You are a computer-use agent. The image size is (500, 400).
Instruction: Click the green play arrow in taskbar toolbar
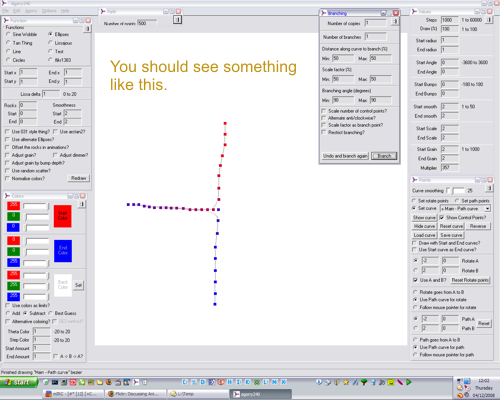(x=409, y=382)
